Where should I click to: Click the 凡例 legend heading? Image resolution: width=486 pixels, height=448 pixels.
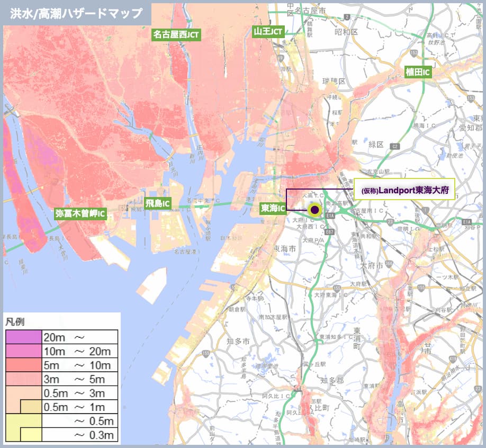(x=14, y=321)
